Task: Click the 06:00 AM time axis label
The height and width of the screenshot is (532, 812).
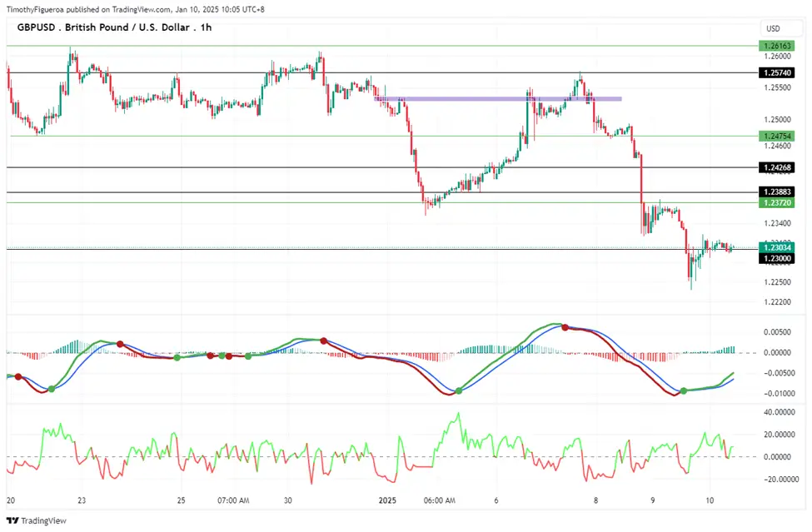Action: tap(439, 500)
